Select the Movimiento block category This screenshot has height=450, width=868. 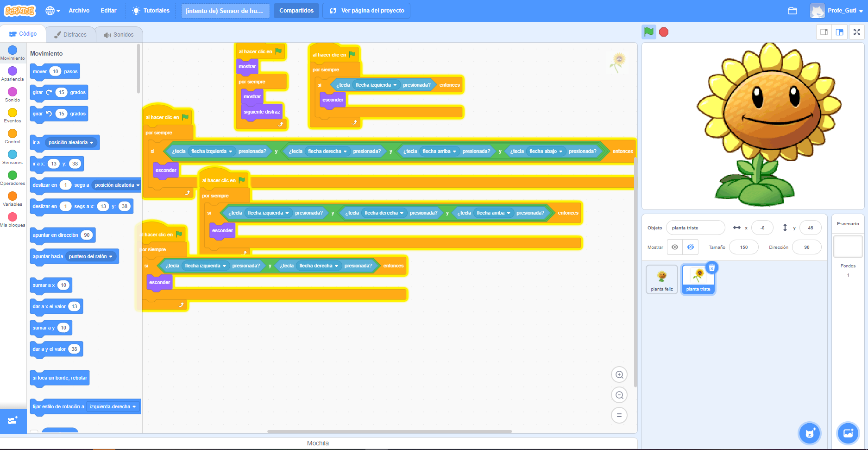point(13,53)
